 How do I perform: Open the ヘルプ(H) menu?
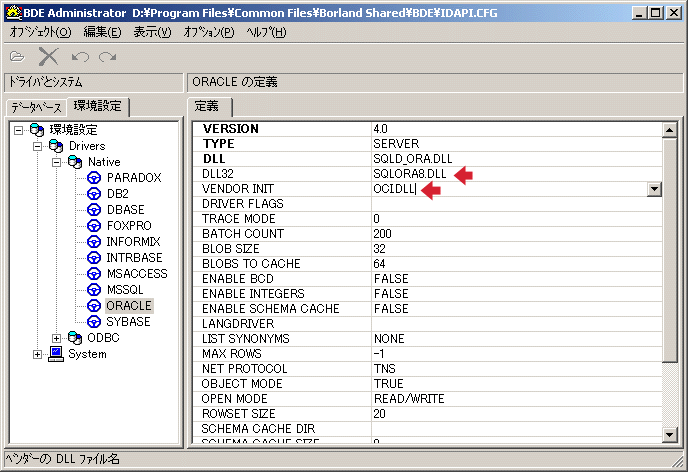(x=266, y=32)
